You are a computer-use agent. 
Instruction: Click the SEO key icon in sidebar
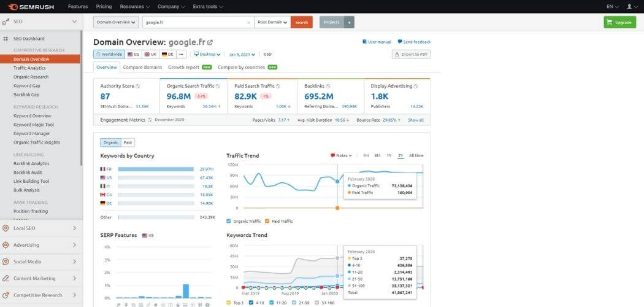click(x=6, y=21)
